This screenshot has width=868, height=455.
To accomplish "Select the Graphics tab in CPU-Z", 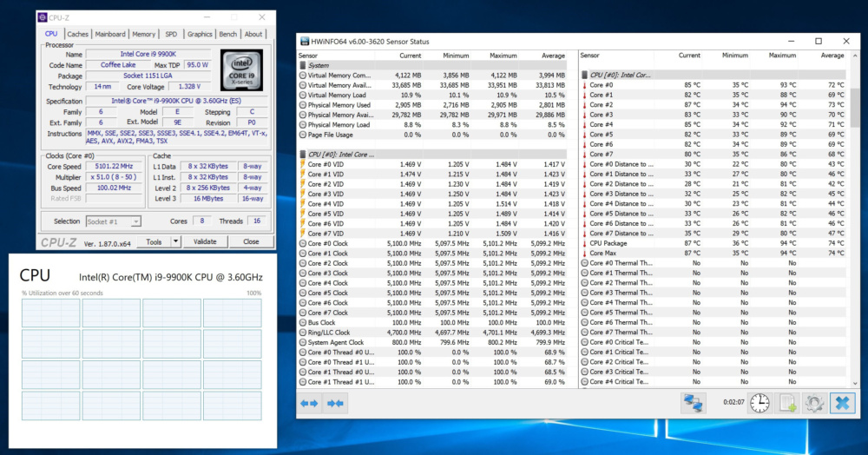I will 200,35.
